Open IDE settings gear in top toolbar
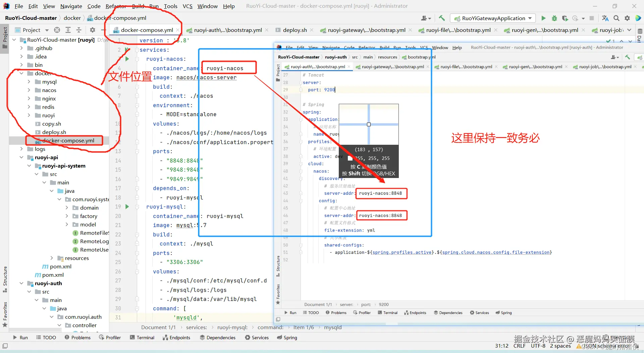Viewport: 644px width, 353px height. pos(627,18)
